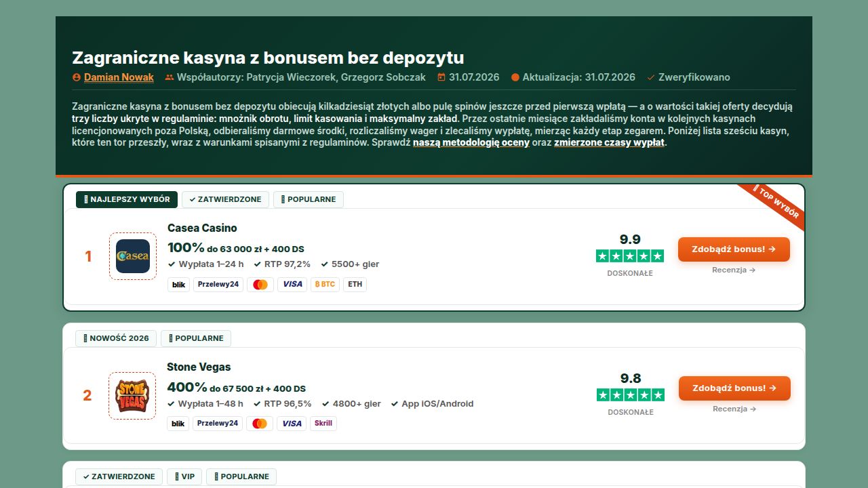This screenshot has width=868, height=488.
Task: Click the star rating under 9.8
Action: (631, 394)
